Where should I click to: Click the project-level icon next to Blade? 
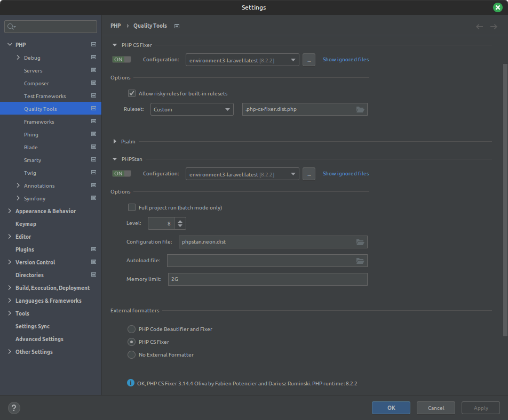[93, 147]
